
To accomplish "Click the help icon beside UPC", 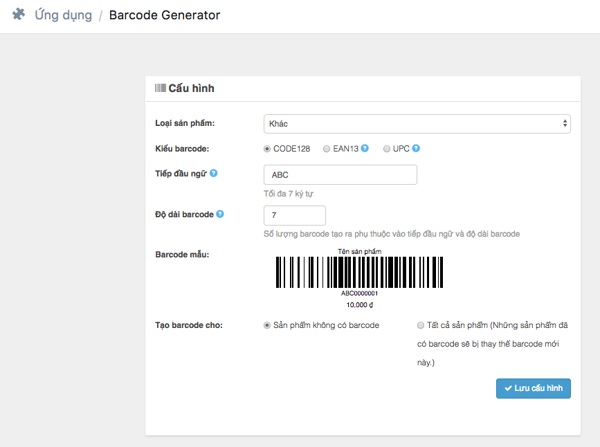I will point(416,148).
